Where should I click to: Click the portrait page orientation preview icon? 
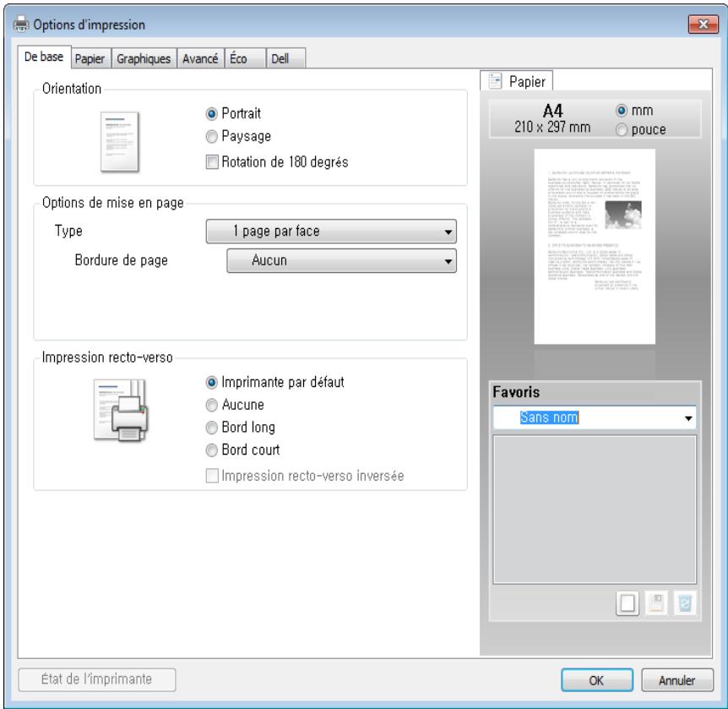120,142
